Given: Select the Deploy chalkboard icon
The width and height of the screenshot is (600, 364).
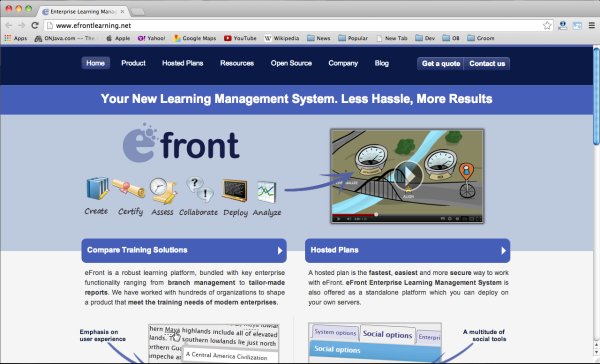Looking at the screenshot, I should point(235,190).
